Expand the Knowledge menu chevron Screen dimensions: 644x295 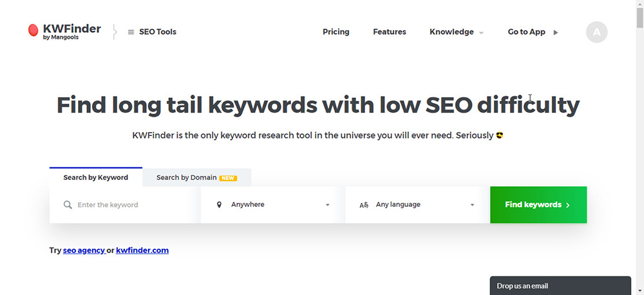click(481, 33)
